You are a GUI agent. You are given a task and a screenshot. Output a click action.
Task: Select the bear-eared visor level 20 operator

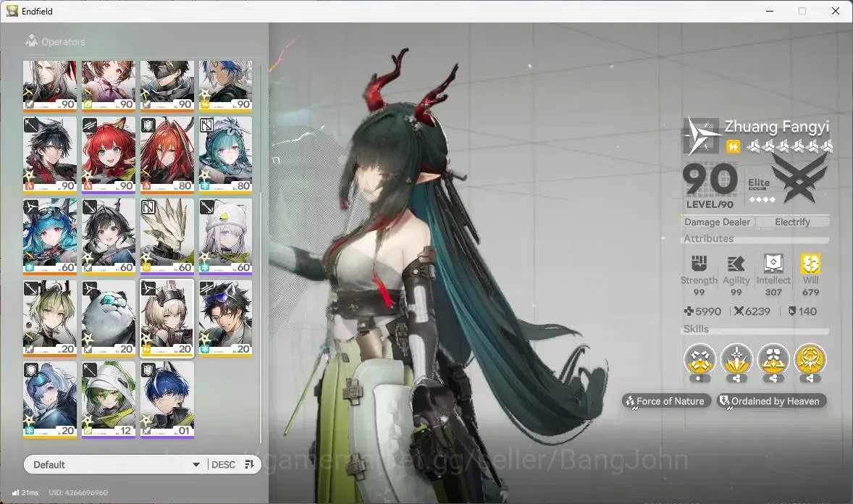coord(49,400)
